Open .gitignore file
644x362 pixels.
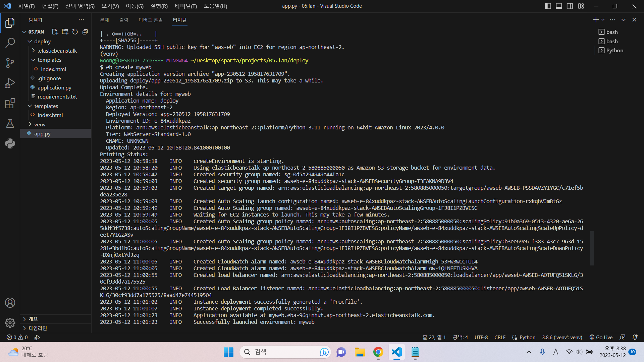pos(49,78)
